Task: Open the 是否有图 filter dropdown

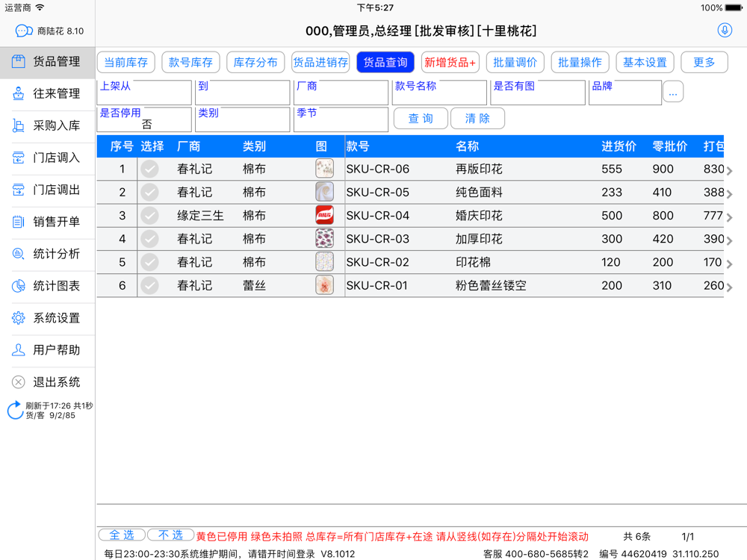Action: (x=538, y=93)
